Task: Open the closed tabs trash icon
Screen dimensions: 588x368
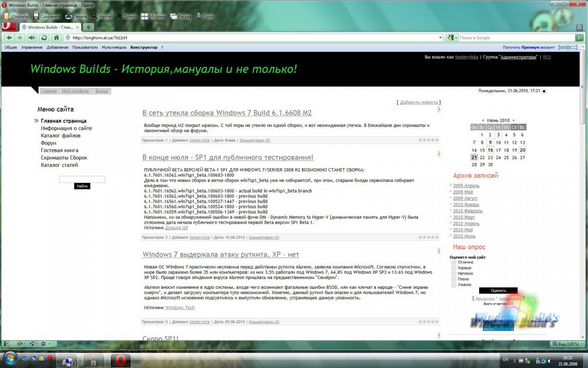Action: pyautogui.click(x=580, y=27)
